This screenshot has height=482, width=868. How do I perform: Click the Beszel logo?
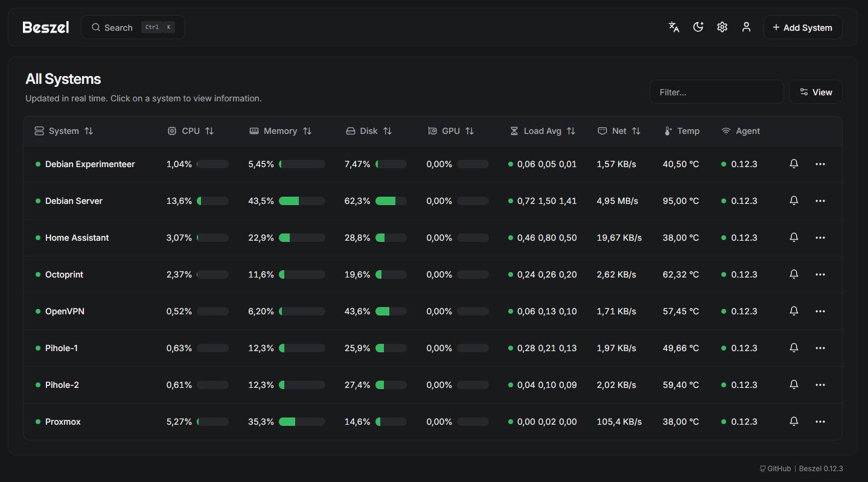tap(46, 27)
